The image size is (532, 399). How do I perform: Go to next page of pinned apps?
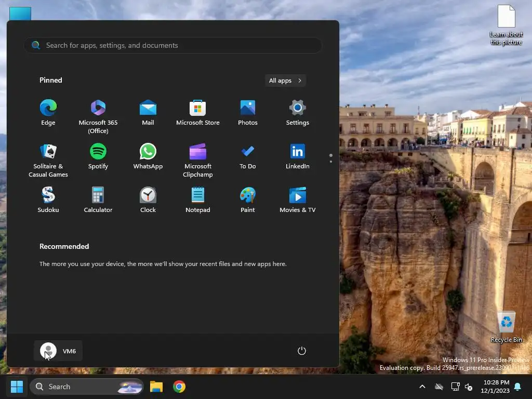coord(331,162)
